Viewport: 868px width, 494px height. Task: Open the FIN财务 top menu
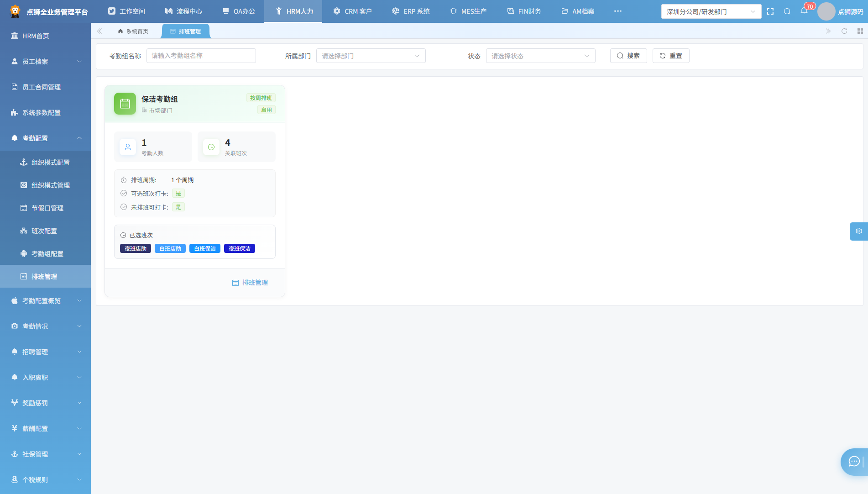524,11
